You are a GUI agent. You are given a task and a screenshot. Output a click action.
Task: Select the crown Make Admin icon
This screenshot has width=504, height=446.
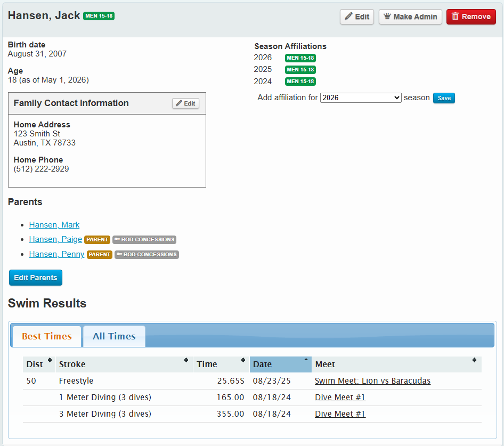[387, 17]
